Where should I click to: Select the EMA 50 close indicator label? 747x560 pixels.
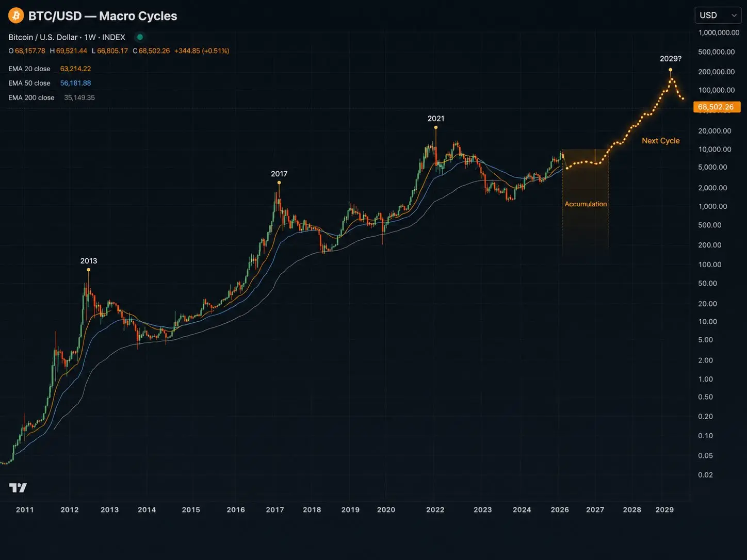tap(29, 83)
